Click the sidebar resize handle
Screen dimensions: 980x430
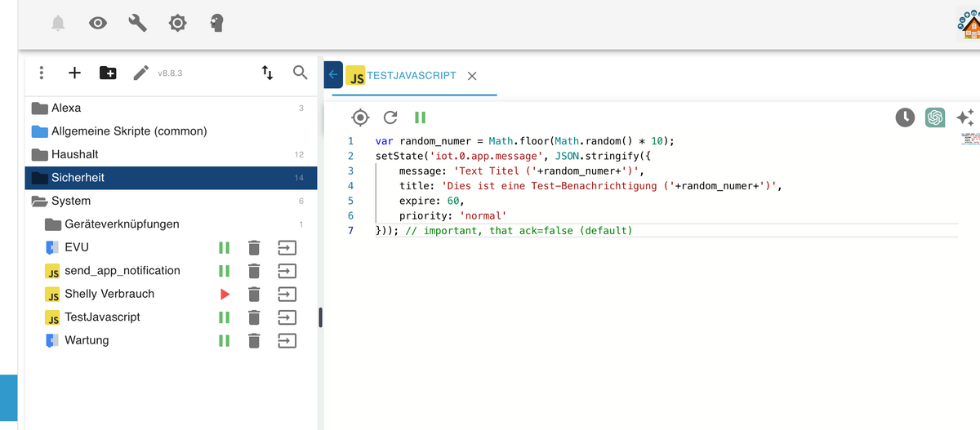click(x=321, y=317)
